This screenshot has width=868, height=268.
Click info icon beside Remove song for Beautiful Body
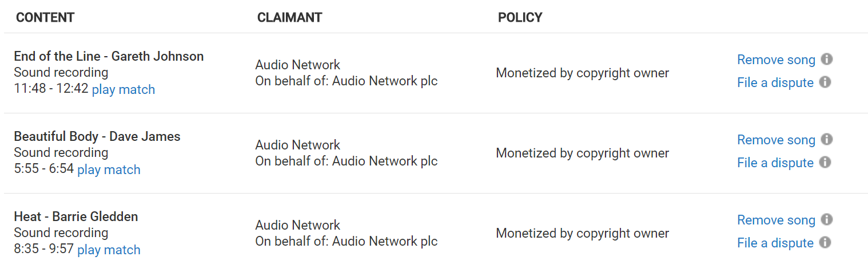point(826,139)
